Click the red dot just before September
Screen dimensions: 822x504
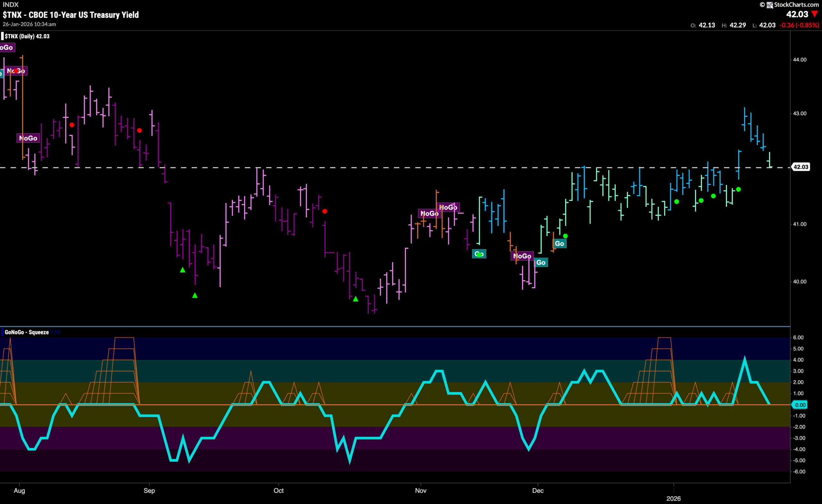[x=139, y=130]
